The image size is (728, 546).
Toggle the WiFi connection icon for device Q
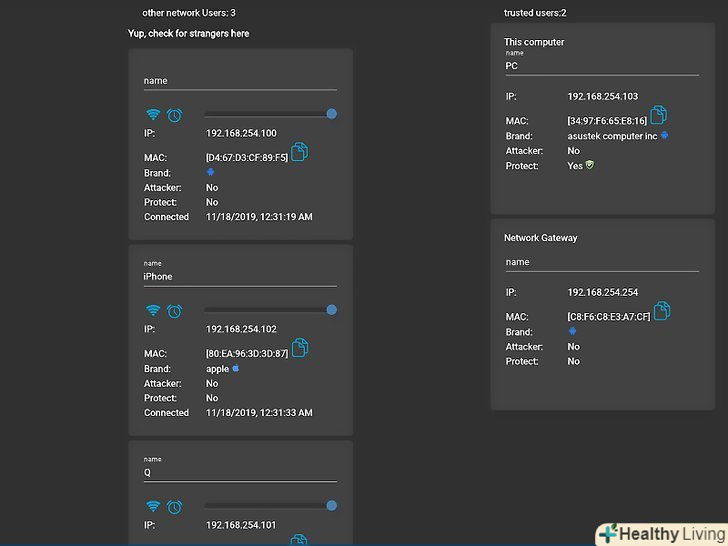pos(152,507)
